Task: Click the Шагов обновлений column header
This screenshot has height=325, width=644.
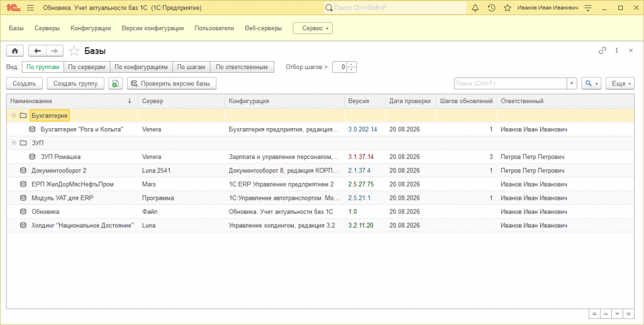Action: pyautogui.click(x=466, y=101)
